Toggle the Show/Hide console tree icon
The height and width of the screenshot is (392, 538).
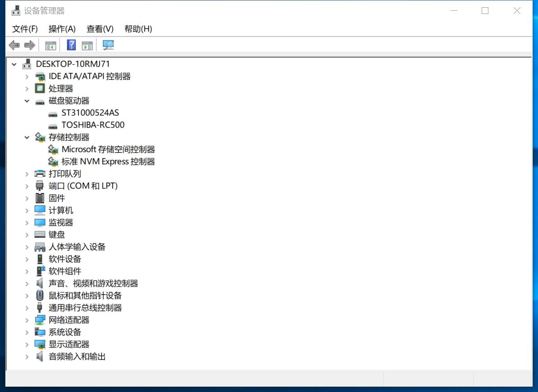coord(50,45)
